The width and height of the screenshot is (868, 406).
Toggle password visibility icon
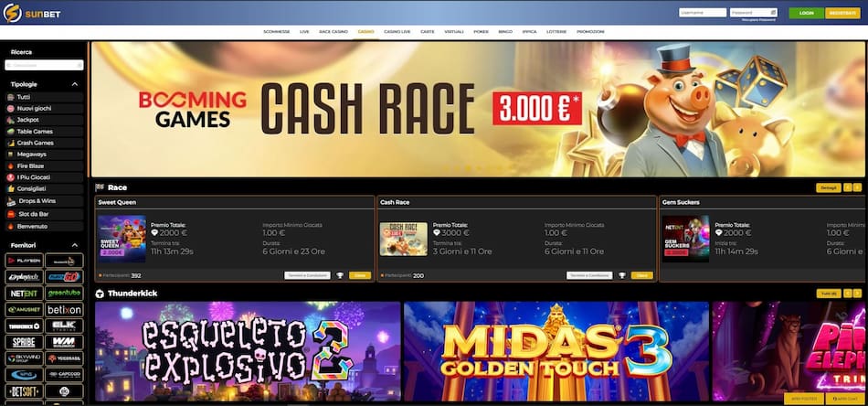[773, 12]
